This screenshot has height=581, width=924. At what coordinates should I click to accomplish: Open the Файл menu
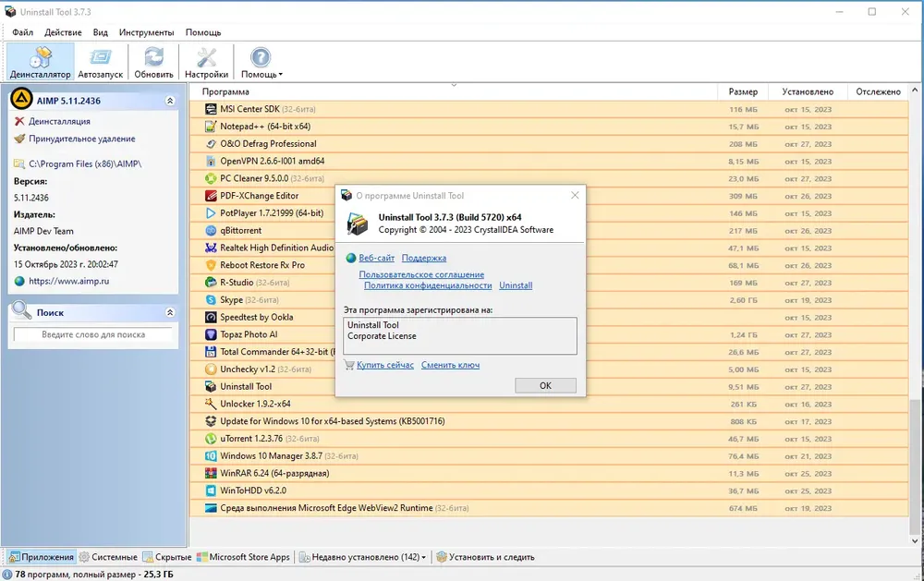[23, 32]
